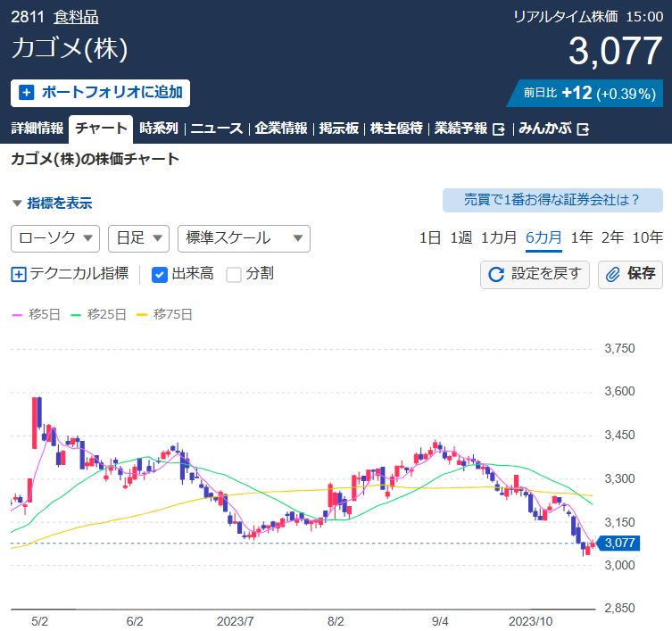Screen dimensions: 672x631
Task: Open the 業績予報 external page
Action: pyautogui.click(x=469, y=129)
